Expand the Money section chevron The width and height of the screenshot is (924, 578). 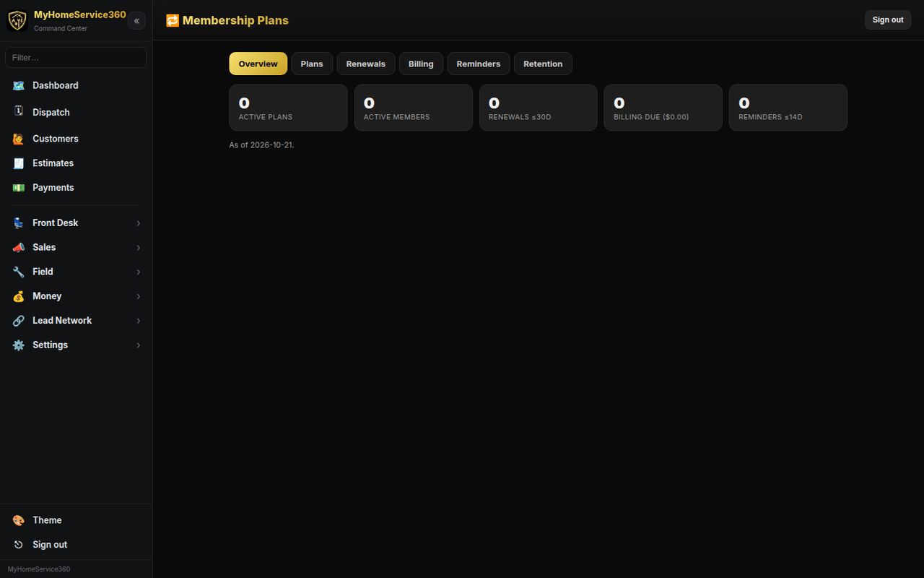pyautogui.click(x=139, y=297)
